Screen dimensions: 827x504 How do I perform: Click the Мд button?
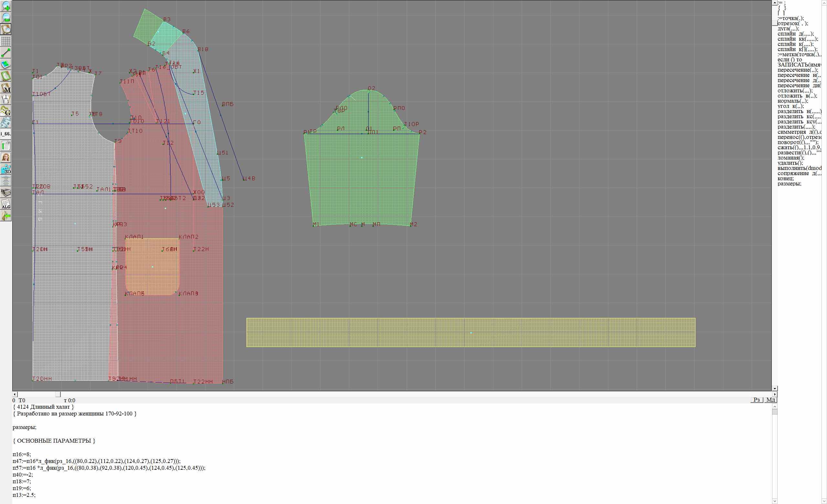click(x=770, y=400)
